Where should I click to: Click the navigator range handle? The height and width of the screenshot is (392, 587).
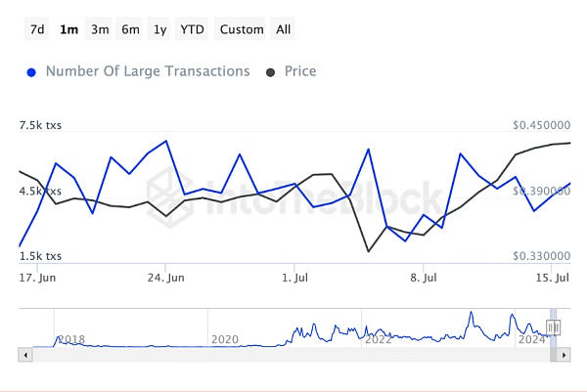[553, 327]
